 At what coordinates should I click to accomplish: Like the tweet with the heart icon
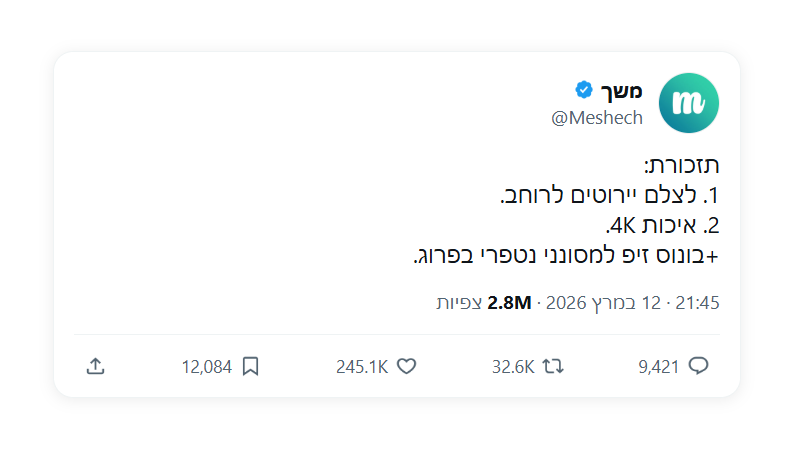(406, 366)
